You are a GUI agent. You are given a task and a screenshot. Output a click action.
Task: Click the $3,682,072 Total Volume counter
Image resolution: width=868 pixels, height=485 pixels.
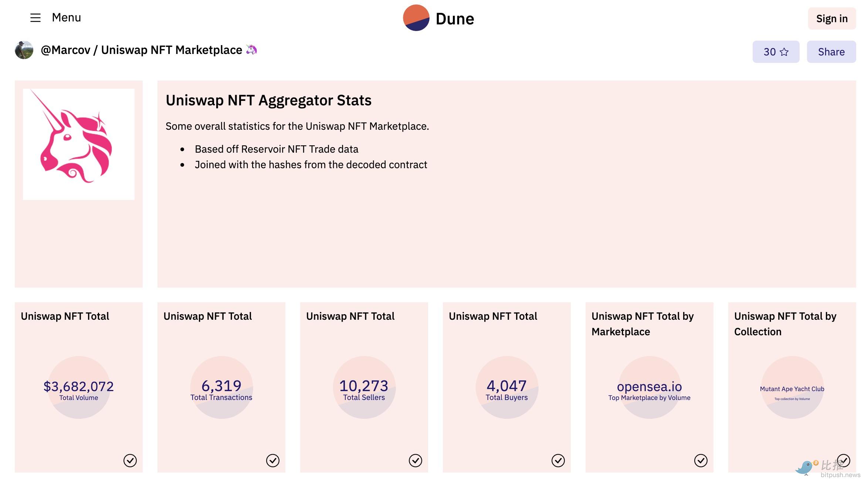tap(78, 386)
